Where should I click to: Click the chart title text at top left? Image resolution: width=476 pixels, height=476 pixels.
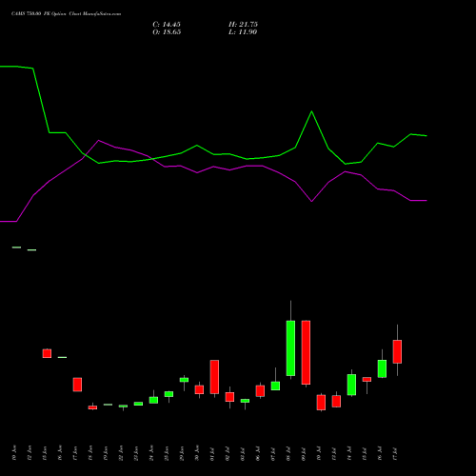pyautogui.click(x=66, y=14)
